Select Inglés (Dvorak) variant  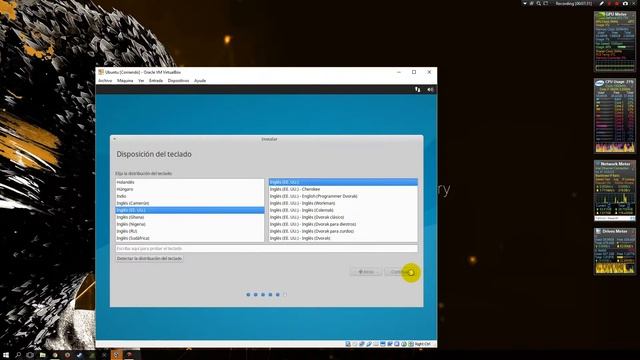tap(343, 238)
